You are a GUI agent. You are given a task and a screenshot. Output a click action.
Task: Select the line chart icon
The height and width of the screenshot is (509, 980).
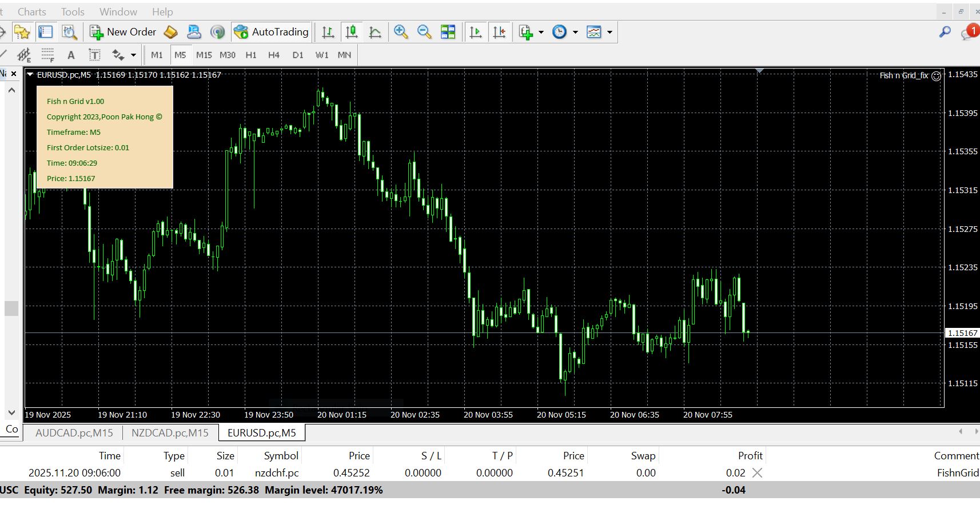pos(375,32)
